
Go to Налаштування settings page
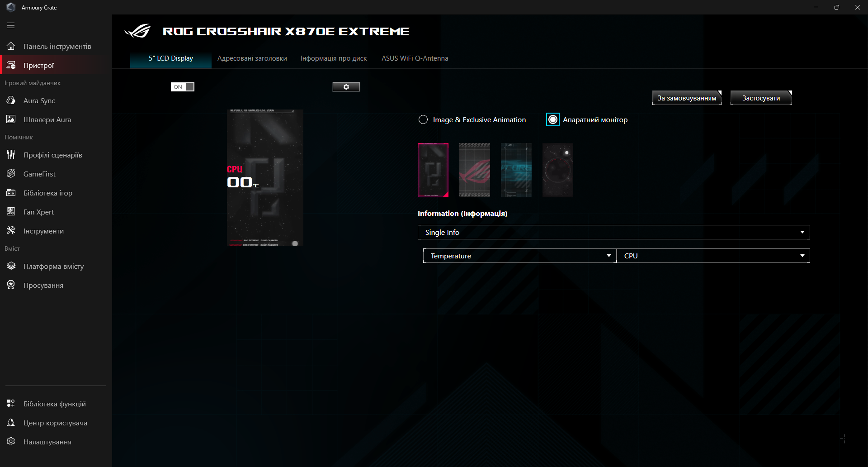point(56,442)
